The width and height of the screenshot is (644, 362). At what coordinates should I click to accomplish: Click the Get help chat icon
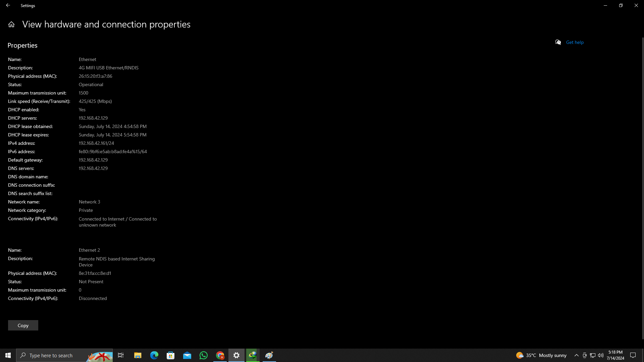[x=558, y=42]
